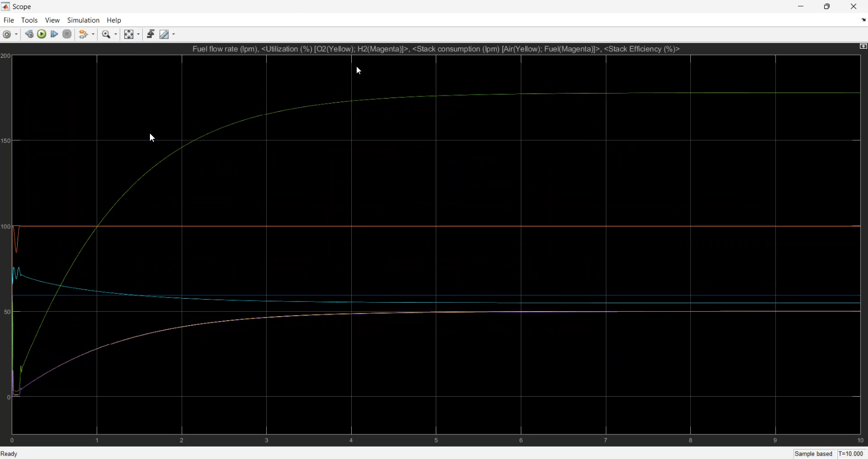Screen dimensions: 868x459
Task: Open the Simulation menu
Action: point(84,20)
